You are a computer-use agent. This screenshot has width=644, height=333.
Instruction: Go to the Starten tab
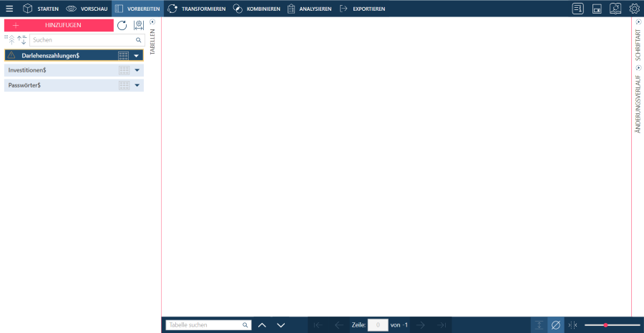click(x=41, y=9)
